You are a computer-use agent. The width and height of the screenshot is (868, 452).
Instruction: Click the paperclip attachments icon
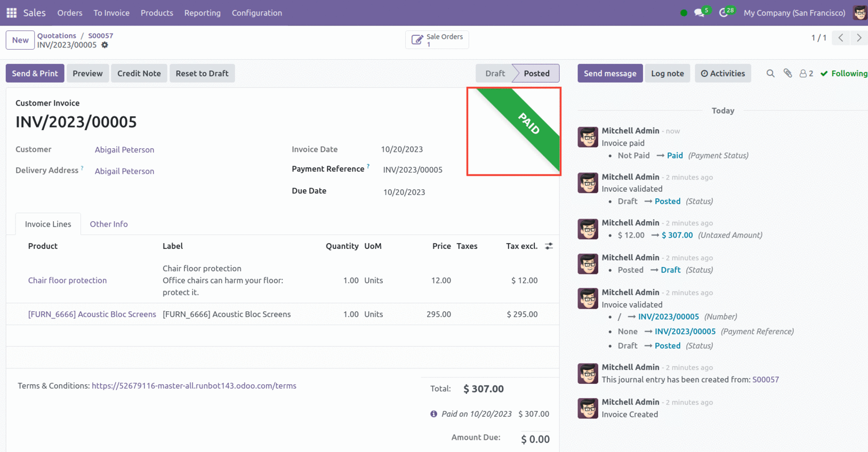787,74
